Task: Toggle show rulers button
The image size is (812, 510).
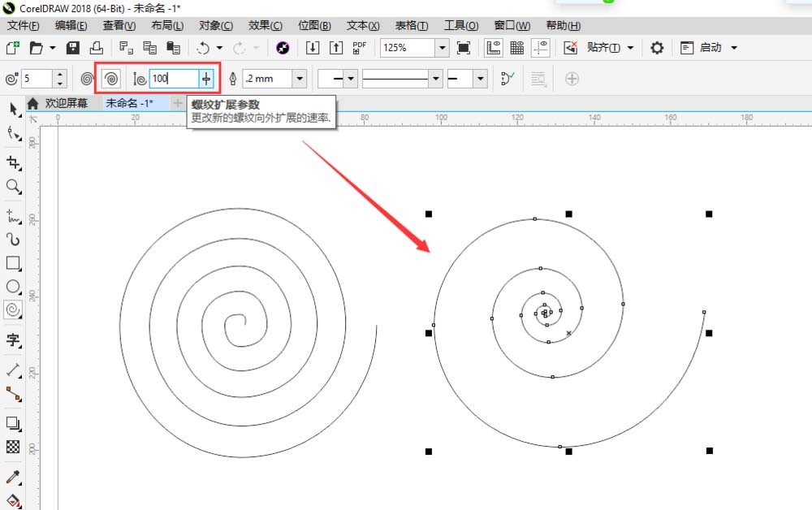Action: tap(493, 48)
